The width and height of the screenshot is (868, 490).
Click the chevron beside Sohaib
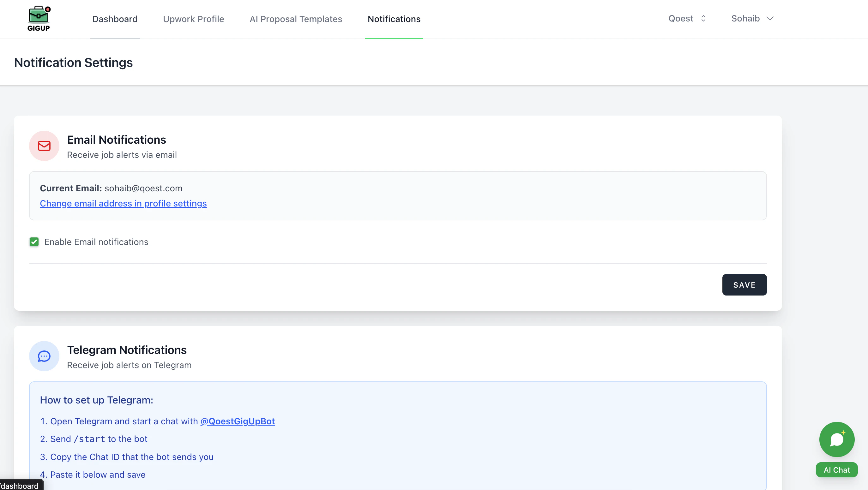pos(770,19)
